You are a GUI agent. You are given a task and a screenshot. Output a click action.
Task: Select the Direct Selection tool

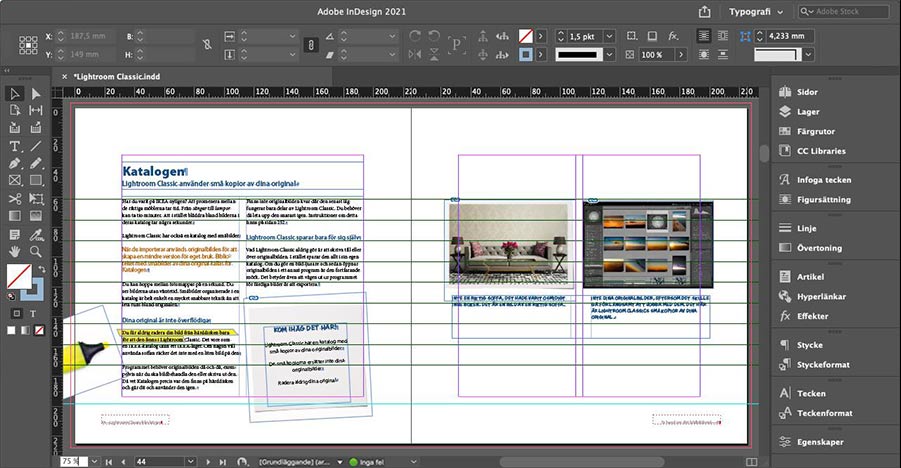(36, 94)
